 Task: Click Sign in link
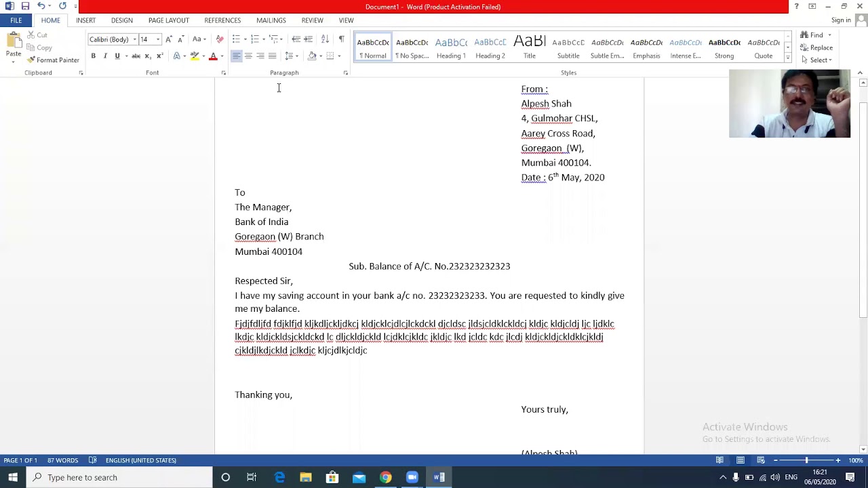[841, 20]
